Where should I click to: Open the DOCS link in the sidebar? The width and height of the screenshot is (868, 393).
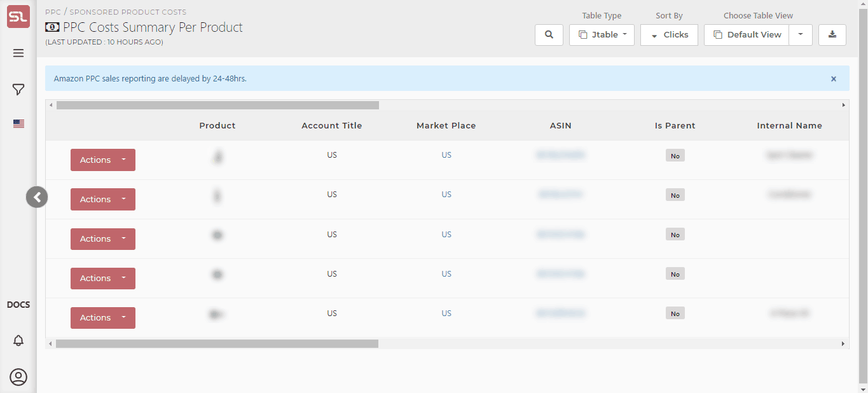pyautogui.click(x=18, y=305)
